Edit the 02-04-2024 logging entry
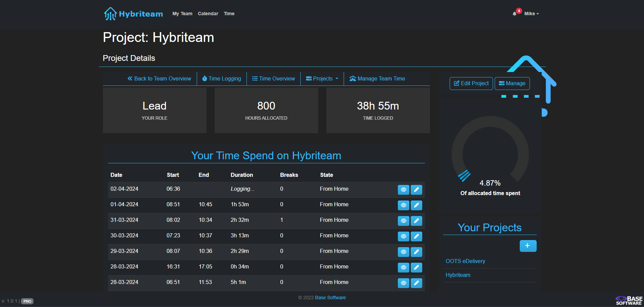 [x=416, y=190]
